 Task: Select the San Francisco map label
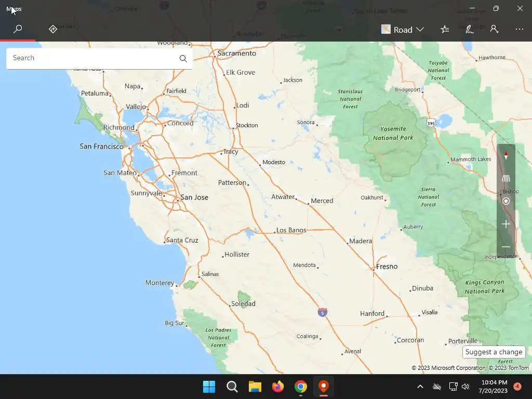tap(101, 146)
